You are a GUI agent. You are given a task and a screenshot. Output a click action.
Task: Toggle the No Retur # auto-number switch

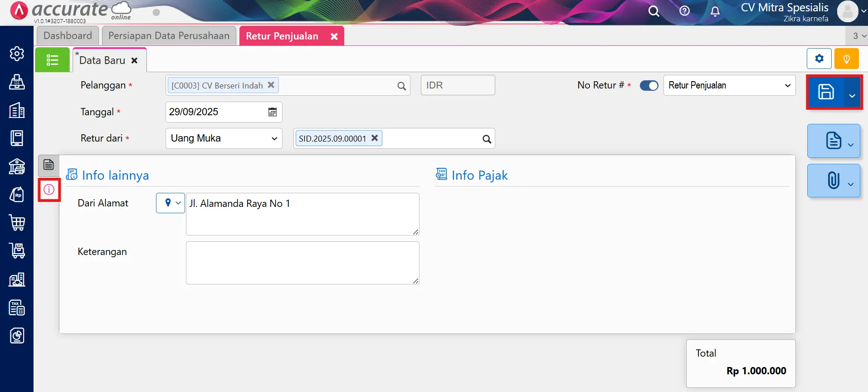[x=649, y=86]
